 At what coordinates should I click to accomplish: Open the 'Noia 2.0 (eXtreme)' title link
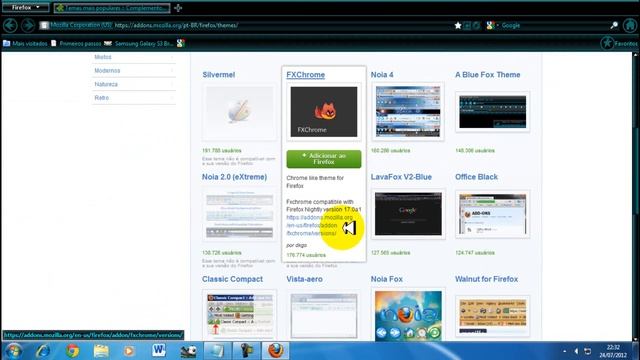tap(234, 177)
